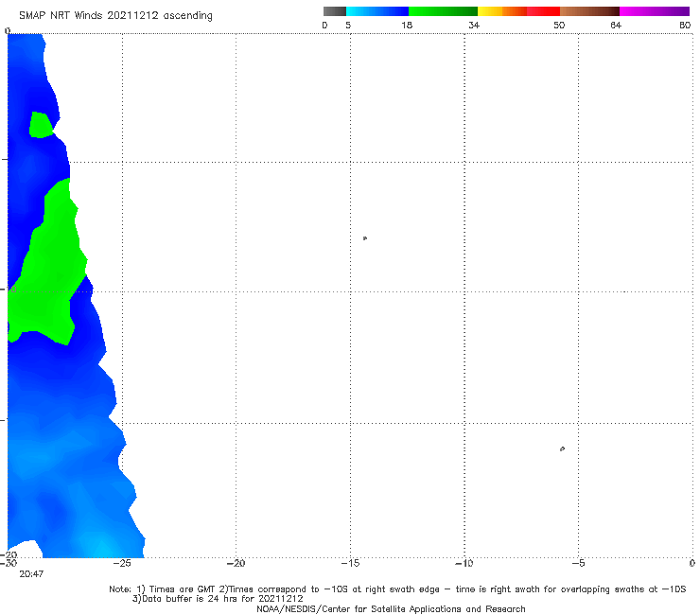Click the longitude axis label '-30'
The height and width of the screenshot is (615, 700).
(x=8, y=563)
